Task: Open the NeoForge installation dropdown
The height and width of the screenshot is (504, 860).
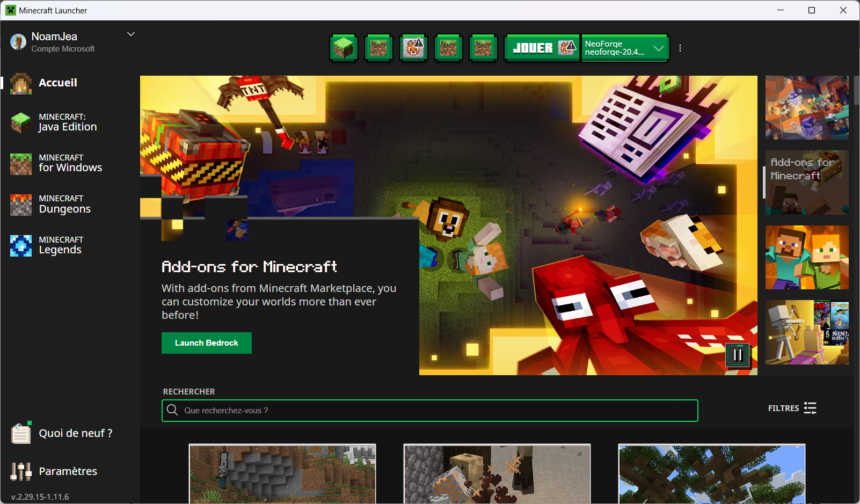Action: click(x=625, y=48)
